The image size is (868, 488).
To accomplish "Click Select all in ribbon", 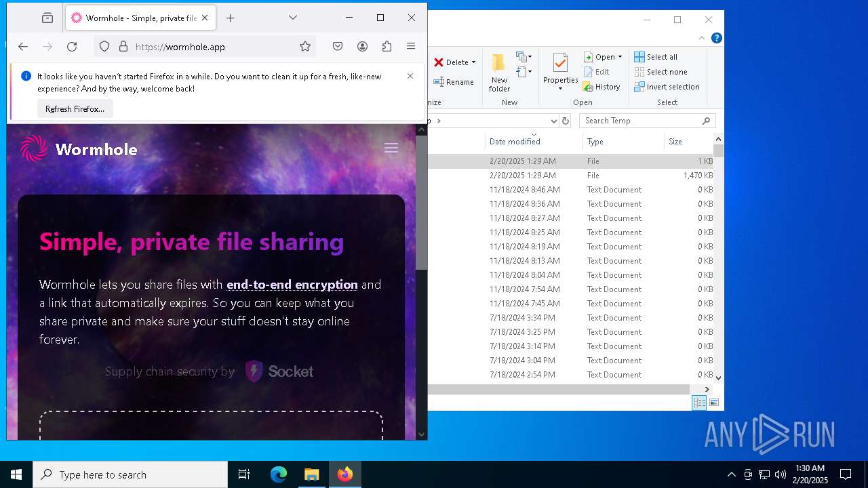I will pyautogui.click(x=656, y=57).
